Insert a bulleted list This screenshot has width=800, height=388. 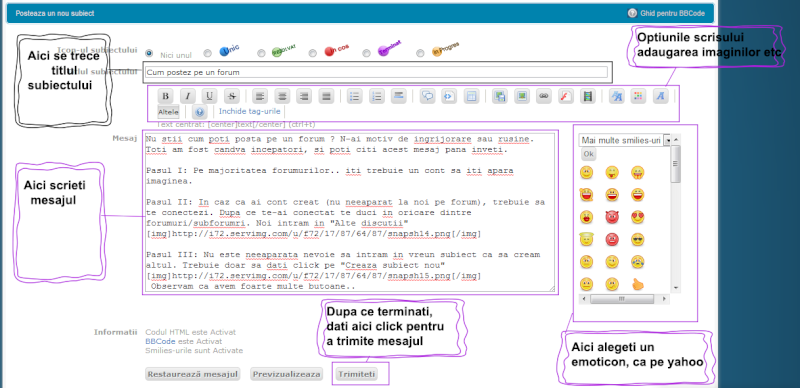(355, 96)
